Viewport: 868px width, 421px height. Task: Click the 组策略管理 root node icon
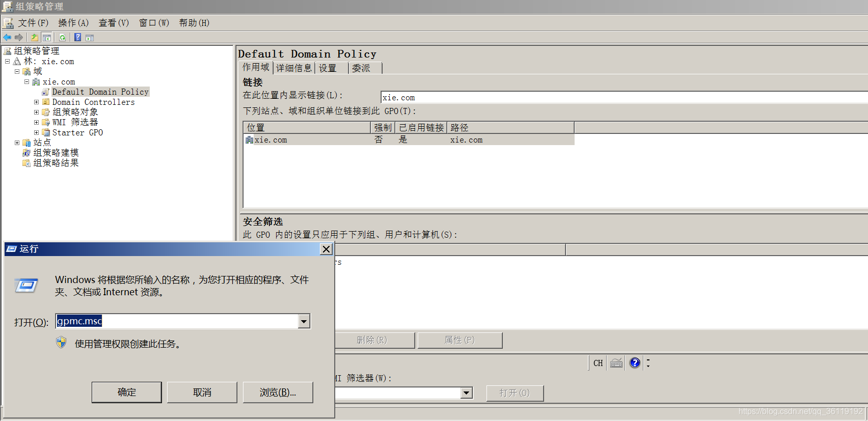click(7, 51)
